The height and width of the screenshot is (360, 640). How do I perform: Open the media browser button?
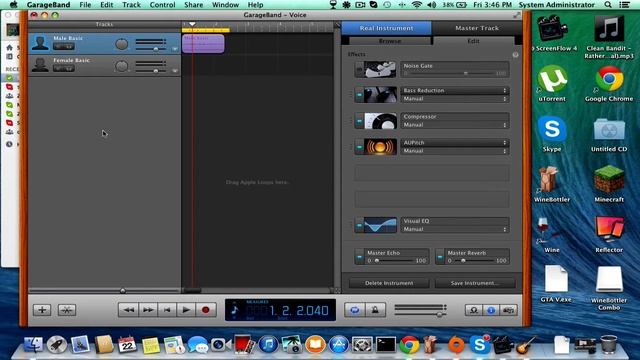[509, 310]
